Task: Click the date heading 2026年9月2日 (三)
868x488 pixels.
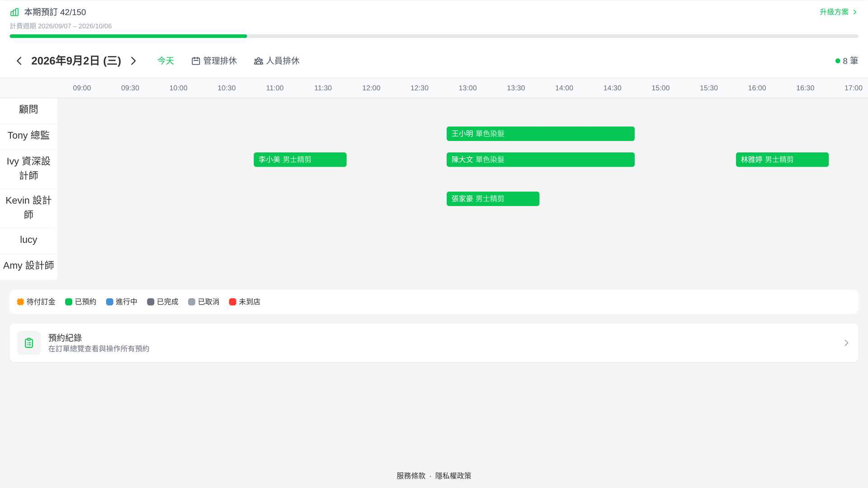Action: [x=76, y=61]
